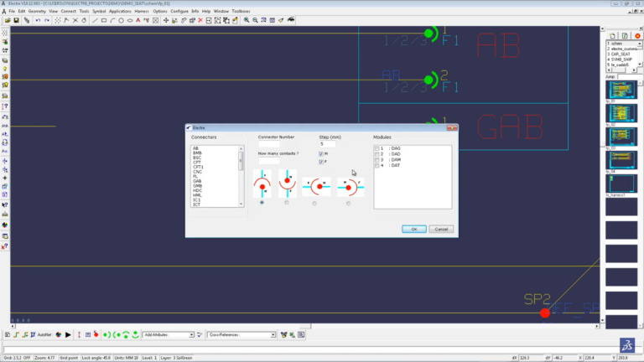Image resolution: width=644 pixels, height=362 pixels.
Task: Click the red X delete icon
Action: tap(200, 20)
